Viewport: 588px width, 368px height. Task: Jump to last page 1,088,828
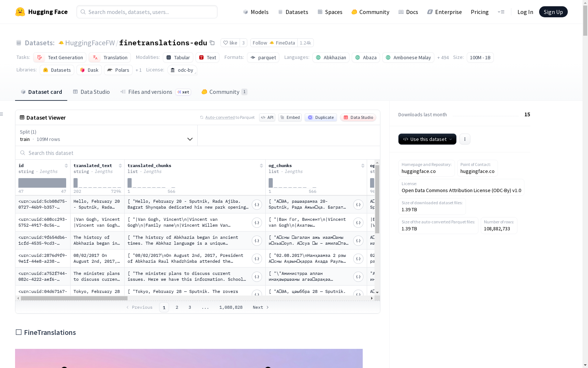pos(231,307)
